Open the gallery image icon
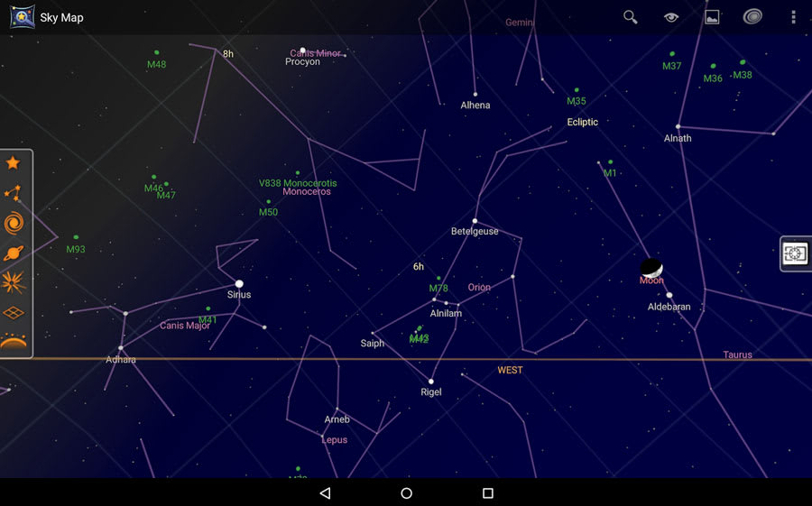Screen dimensions: 812x506 pos(712,17)
